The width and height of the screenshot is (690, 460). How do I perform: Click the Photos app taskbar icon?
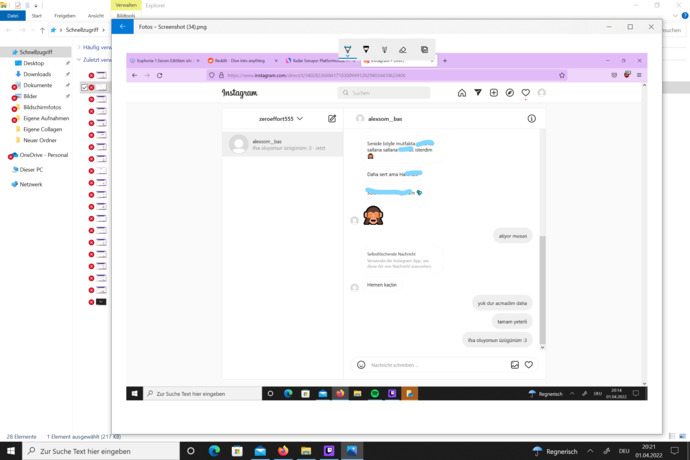pos(352,451)
